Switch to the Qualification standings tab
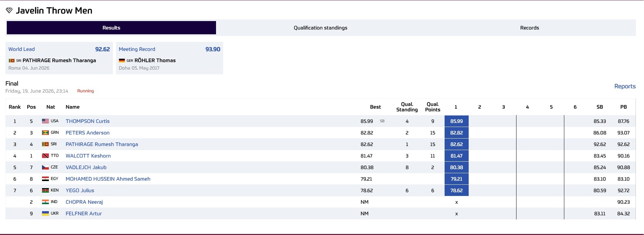The image size is (644, 235). (x=320, y=28)
